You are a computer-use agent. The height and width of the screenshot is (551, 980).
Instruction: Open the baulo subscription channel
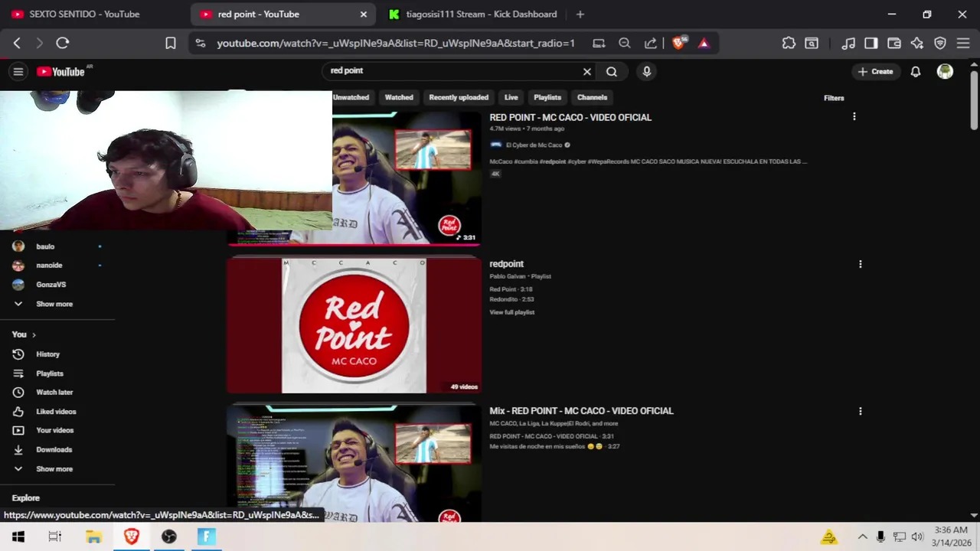click(45, 246)
